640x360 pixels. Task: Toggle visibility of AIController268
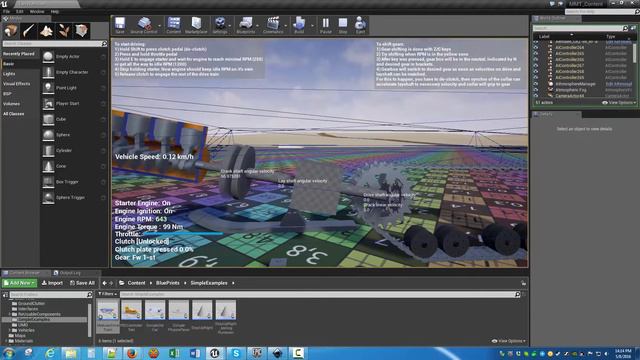(x=536, y=71)
